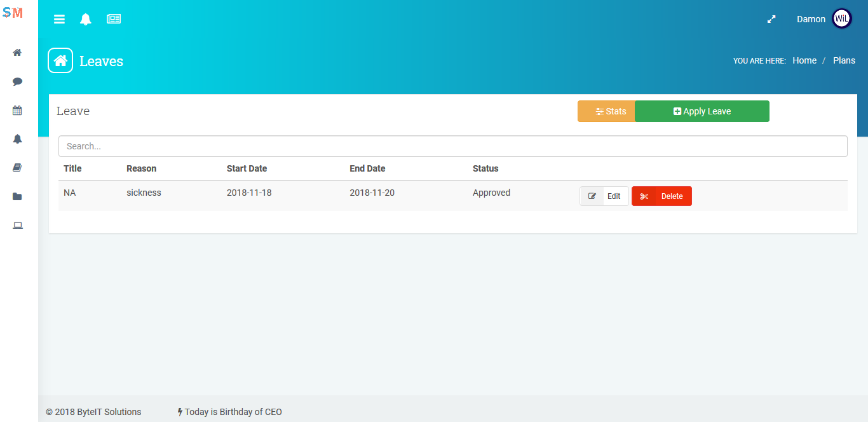Open the WiL user avatar
Screen dimensions: 868x422
coord(842,19)
